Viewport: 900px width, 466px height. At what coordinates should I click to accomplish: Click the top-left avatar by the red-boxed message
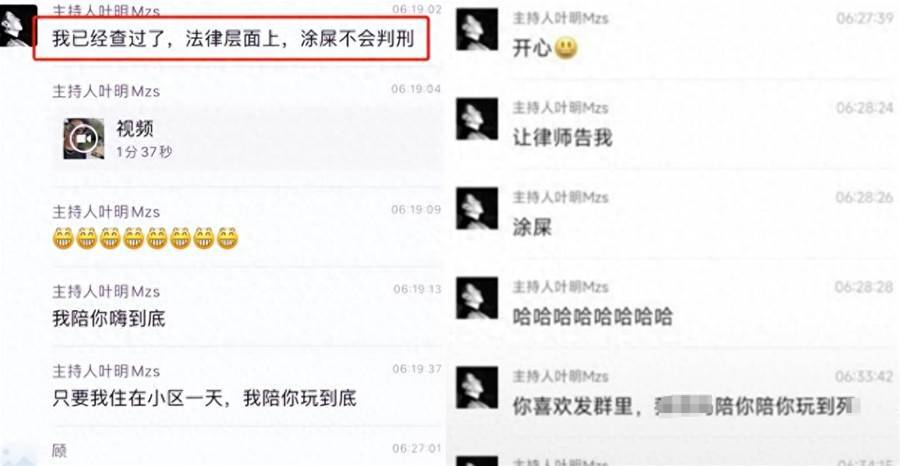tap(18, 26)
